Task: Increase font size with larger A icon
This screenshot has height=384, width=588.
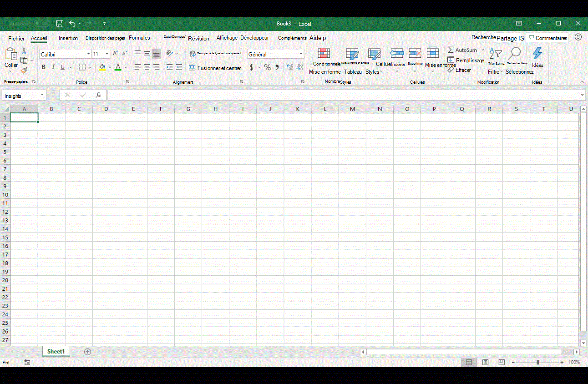Action: tap(115, 54)
